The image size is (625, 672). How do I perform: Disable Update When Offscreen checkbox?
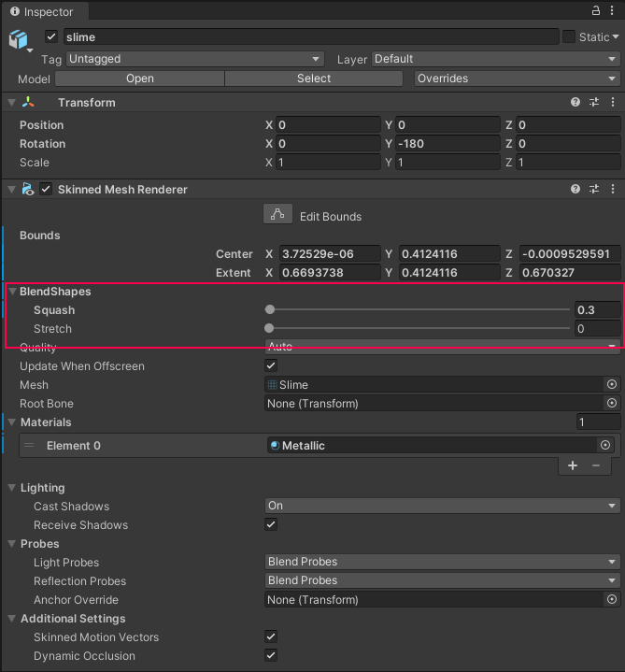tap(271, 366)
